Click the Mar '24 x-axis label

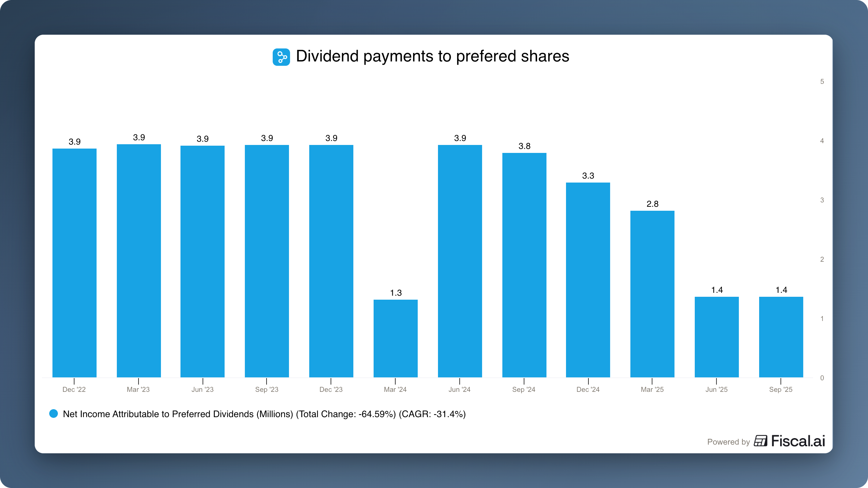point(395,390)
